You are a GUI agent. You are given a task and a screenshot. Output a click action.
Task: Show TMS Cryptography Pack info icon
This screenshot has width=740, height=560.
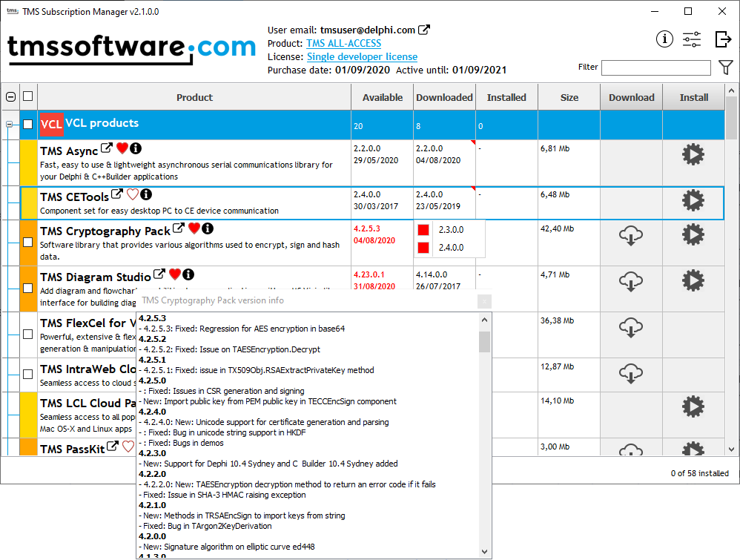[x=208, y=228]
